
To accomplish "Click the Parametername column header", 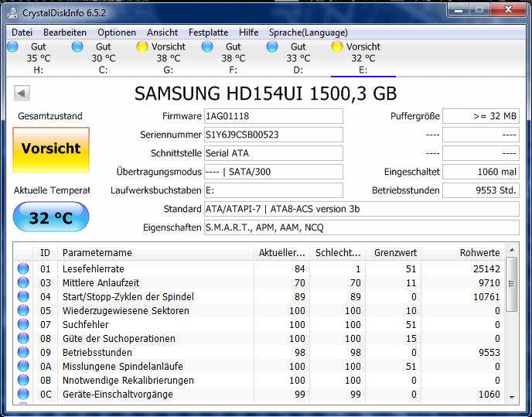I will coord(155,253).
